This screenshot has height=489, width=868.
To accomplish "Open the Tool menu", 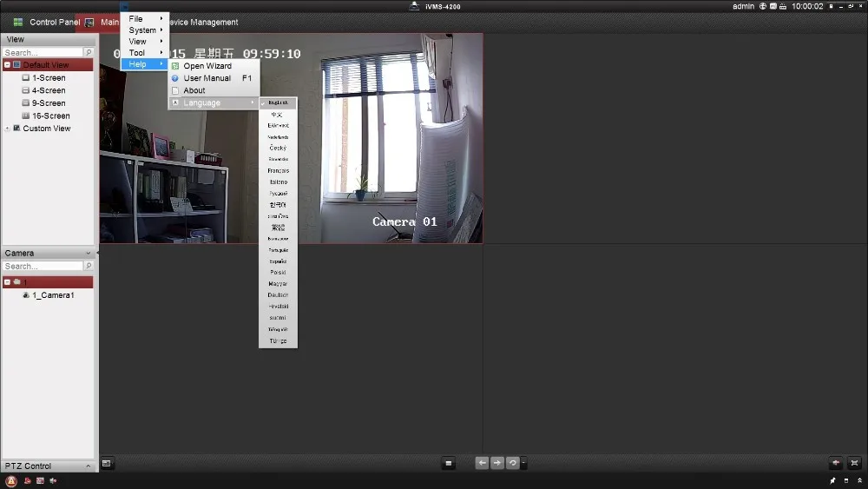I will pos(137,53).
